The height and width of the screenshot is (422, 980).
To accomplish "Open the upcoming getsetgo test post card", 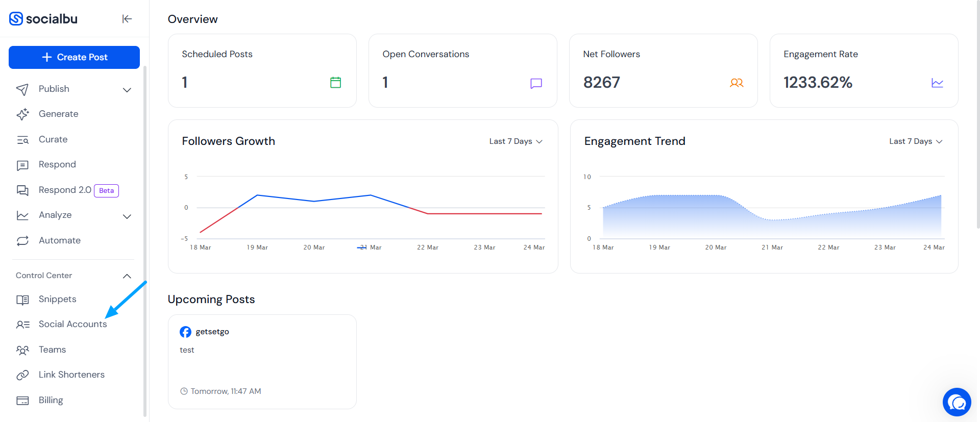I will click(x=262, y=362).
